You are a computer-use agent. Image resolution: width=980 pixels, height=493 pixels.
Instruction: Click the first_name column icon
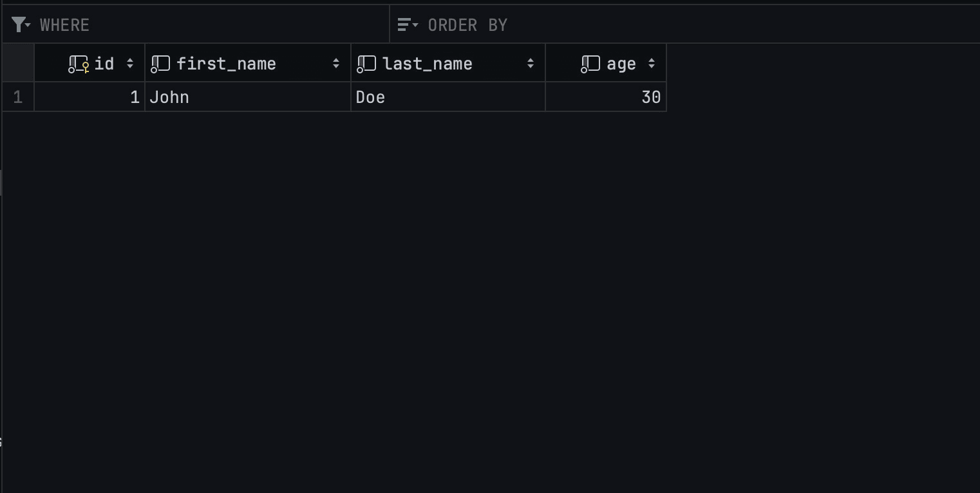tap(160, 64)
